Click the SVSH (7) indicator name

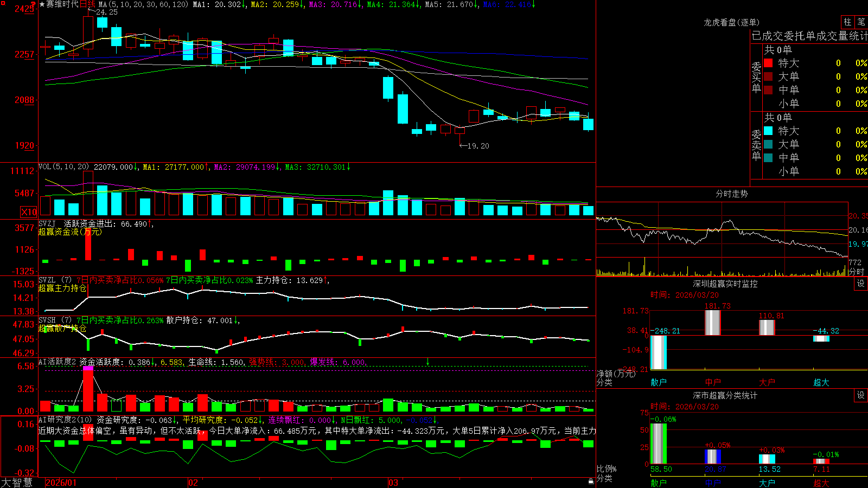pos(55,320)
